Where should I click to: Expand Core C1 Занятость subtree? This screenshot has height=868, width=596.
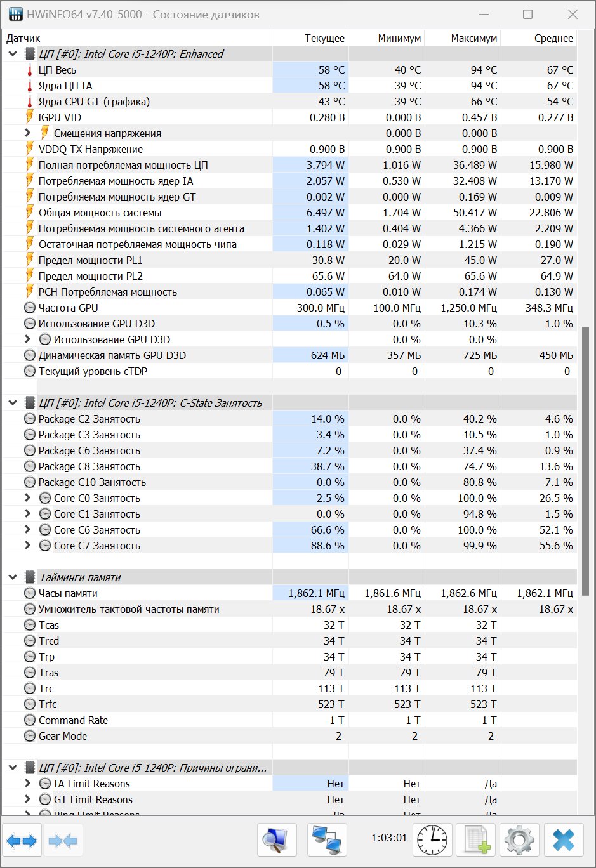click(27, 514)
